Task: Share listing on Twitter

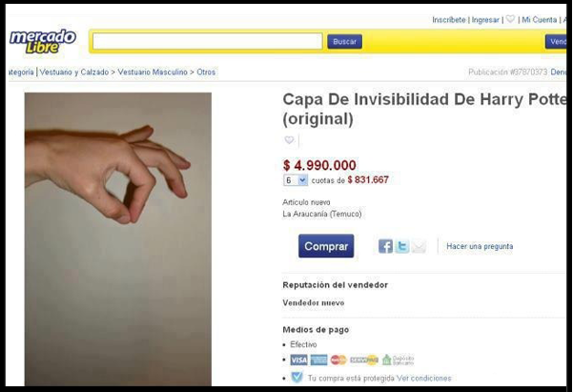Action: pyautogui.click(x=402, y=246)
